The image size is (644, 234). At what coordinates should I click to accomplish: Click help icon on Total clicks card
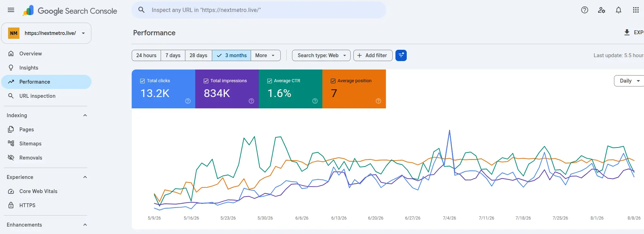188,101
